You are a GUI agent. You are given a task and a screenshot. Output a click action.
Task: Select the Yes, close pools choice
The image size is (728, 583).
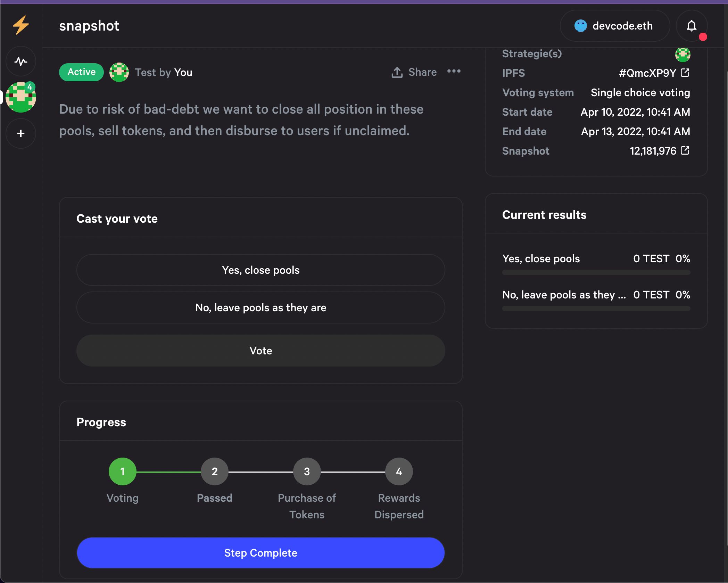260,270
